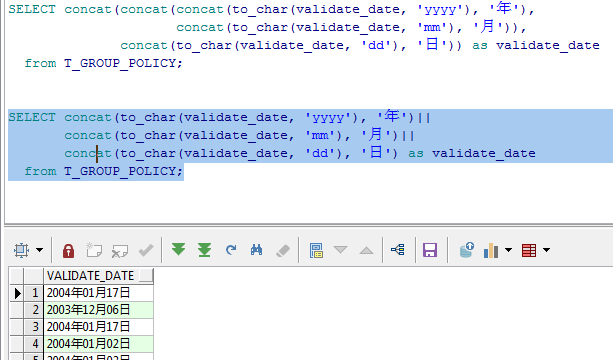Fetch last page with double green arrow
Image resolution: width=613 pixels, height=360 pixels.
204,250
